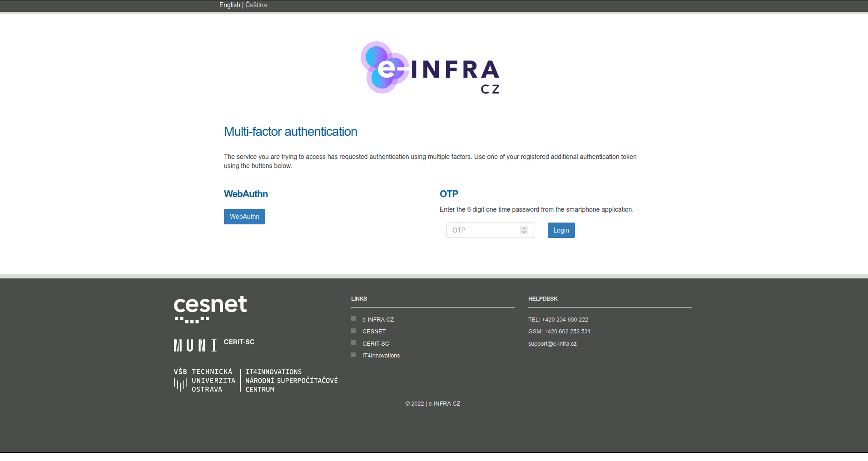This screenshot has height=461, width=868.
Task: Open the IT4Innovations footer link
Action: click(381, 356)
